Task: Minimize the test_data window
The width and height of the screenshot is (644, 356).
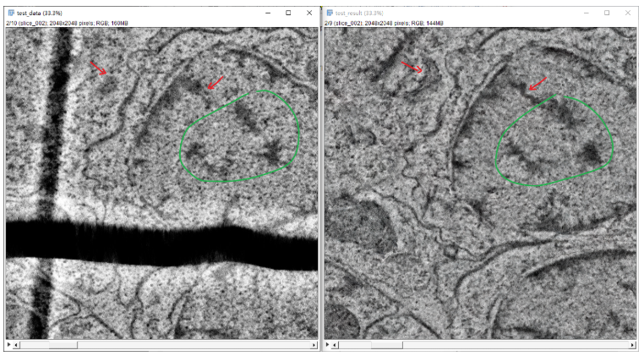Action: click(268, 14)
